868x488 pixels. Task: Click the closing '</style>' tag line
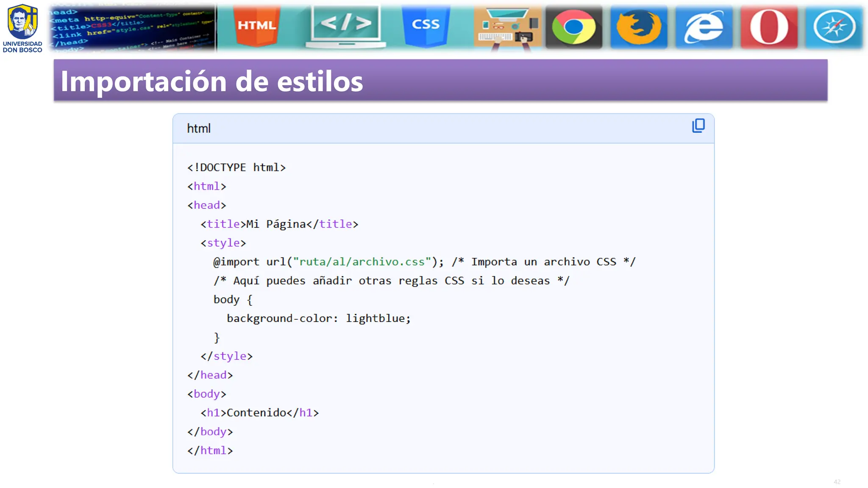[x=226, y=356]
